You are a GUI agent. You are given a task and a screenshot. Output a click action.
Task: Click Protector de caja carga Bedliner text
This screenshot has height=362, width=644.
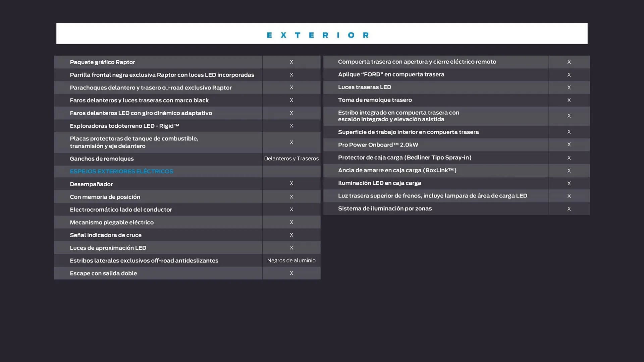click(x=405, y=158)
